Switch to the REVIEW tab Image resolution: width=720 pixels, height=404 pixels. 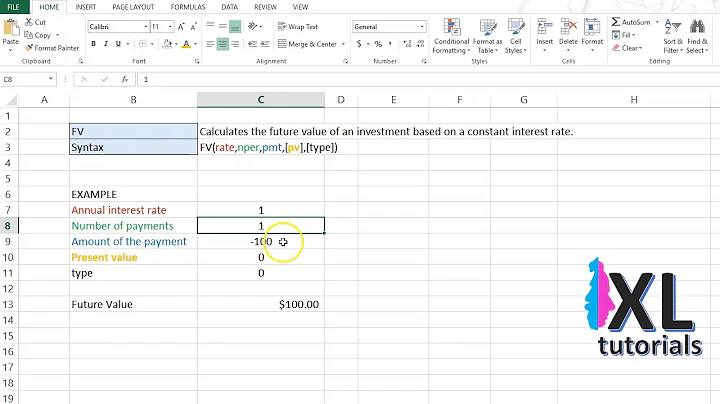[265, 7]
